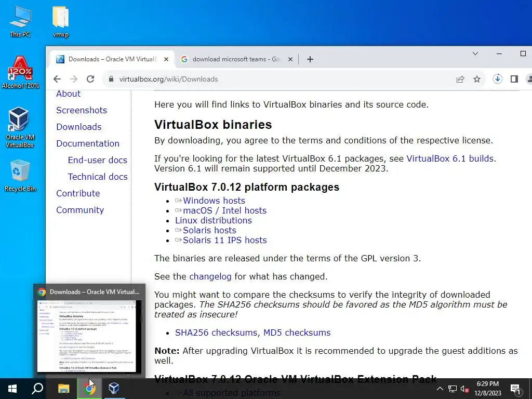Download Solaris 11 IPS hosts package
532x399 pixels.
pyautogui.click(x=224, y=240)
